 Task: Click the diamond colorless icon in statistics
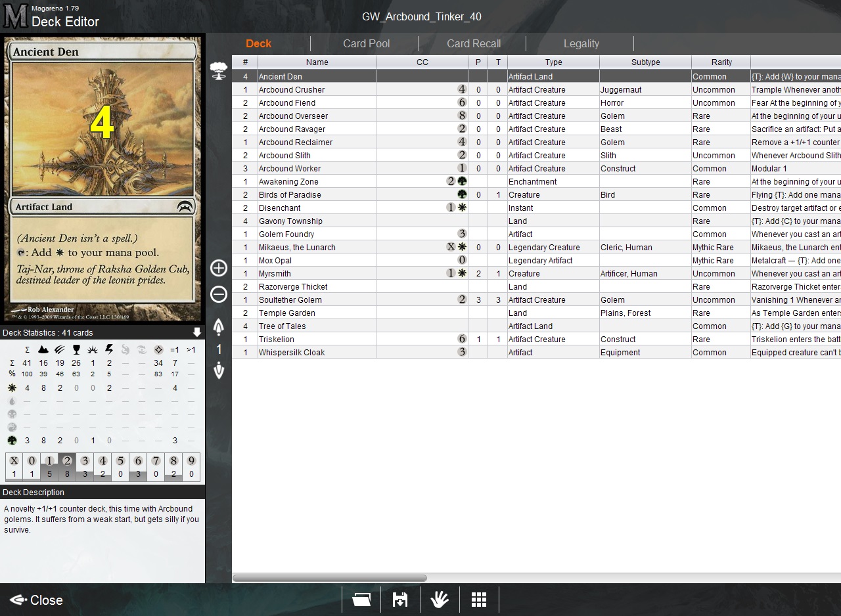coord(158,349)
